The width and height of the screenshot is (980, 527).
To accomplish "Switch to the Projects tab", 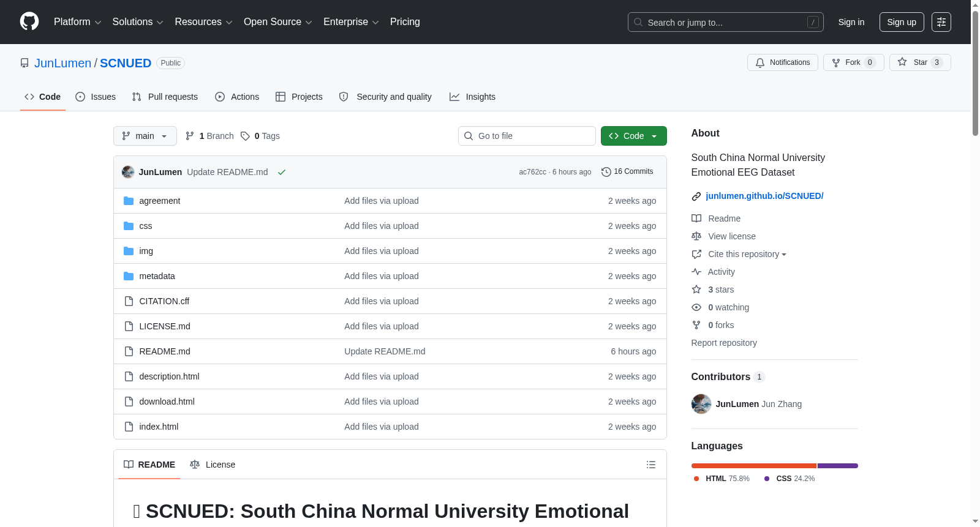I will [299, 97].
